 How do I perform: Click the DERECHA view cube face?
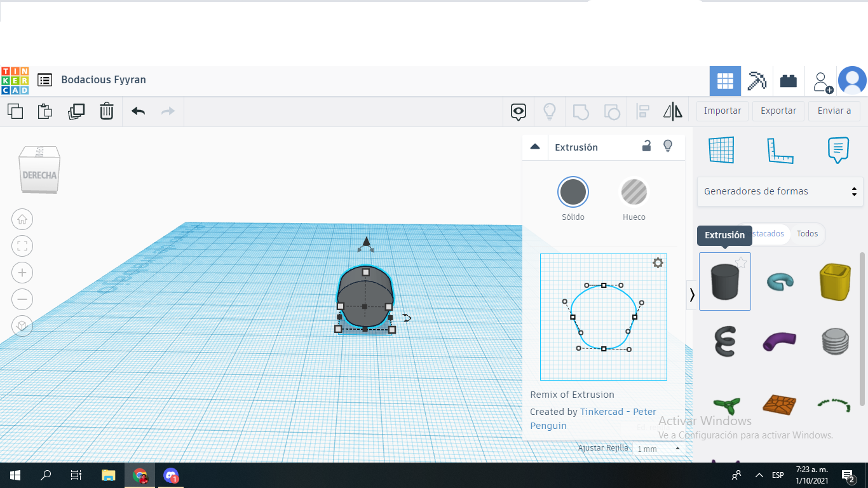coord(39,175)
